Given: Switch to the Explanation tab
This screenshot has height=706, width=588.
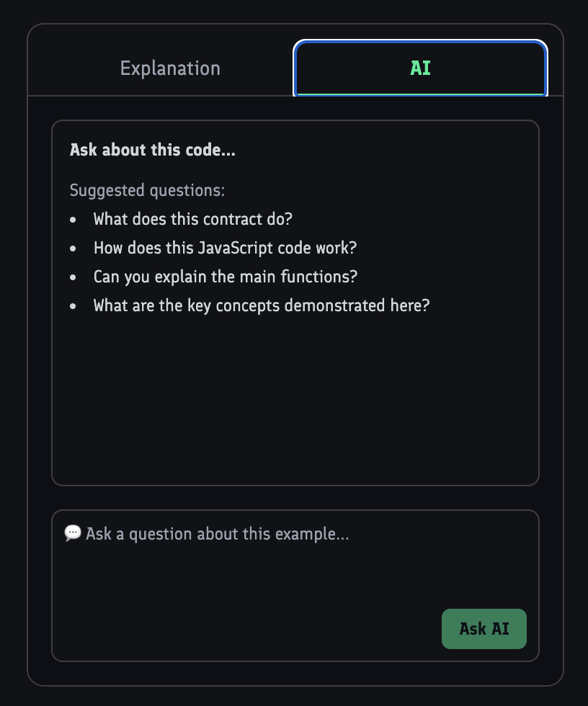Looking at the screenshot, I should click(x=170, y=68).
